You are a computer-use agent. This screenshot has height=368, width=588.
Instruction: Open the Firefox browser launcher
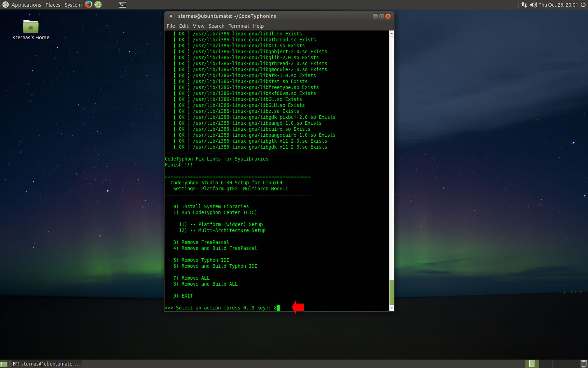(89, 5)
